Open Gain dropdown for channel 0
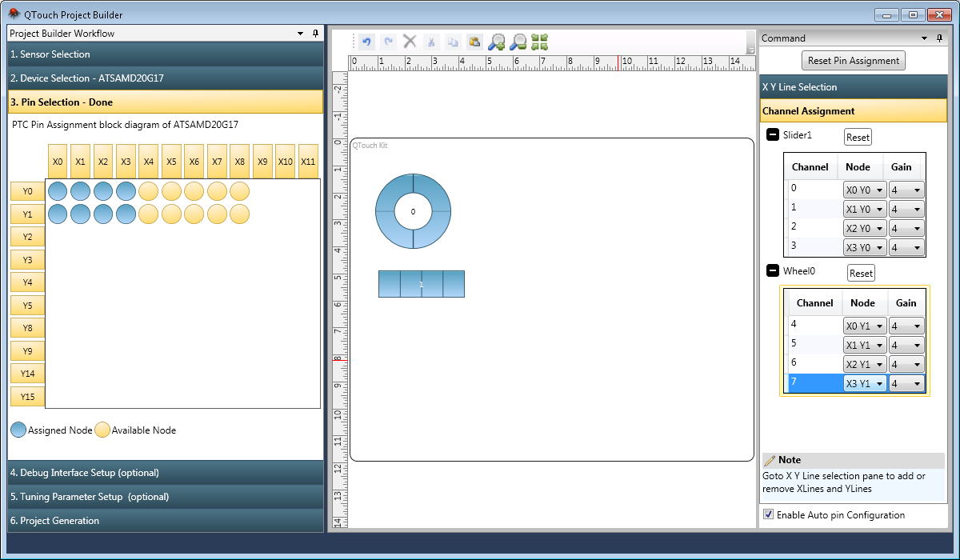Viewport: 960px width, 560px height. [x=906, y=190]
